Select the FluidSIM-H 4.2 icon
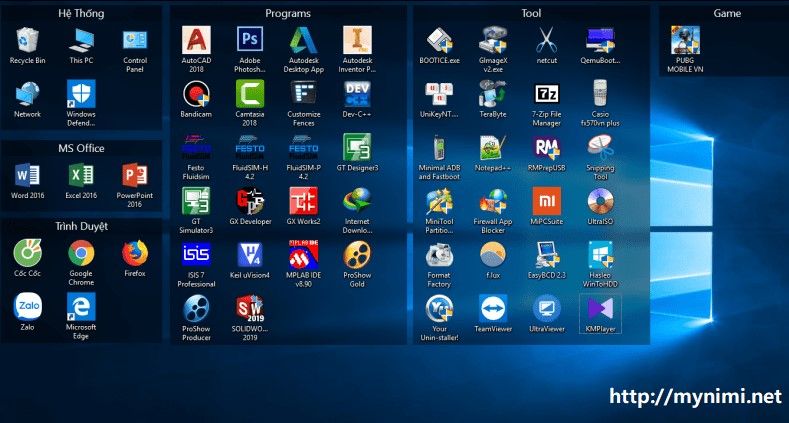The width and height of the screenshot is (789, 423). (250, 148)
